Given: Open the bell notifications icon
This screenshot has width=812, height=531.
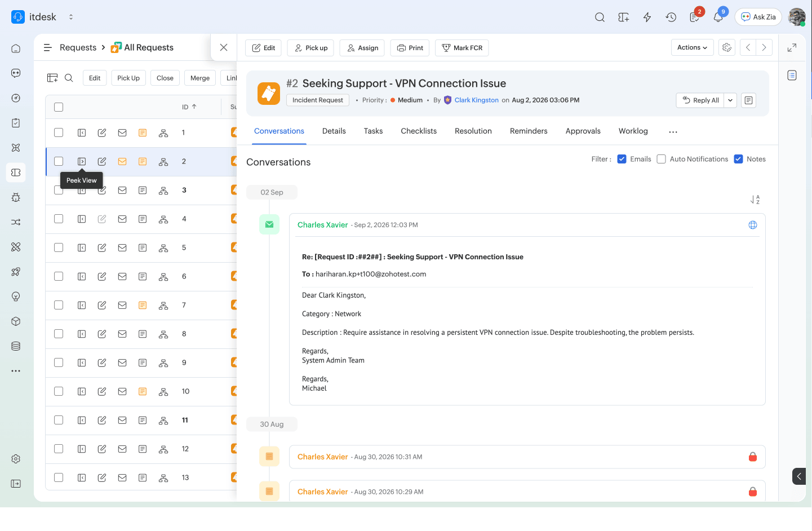Looking at the screenshot, I should (718, 17).
